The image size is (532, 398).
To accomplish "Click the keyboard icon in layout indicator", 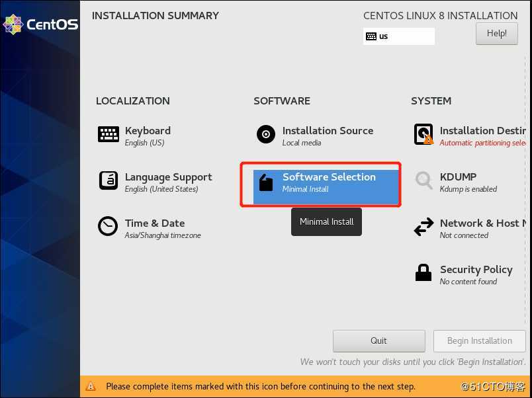I will click(x=371, y=36).
